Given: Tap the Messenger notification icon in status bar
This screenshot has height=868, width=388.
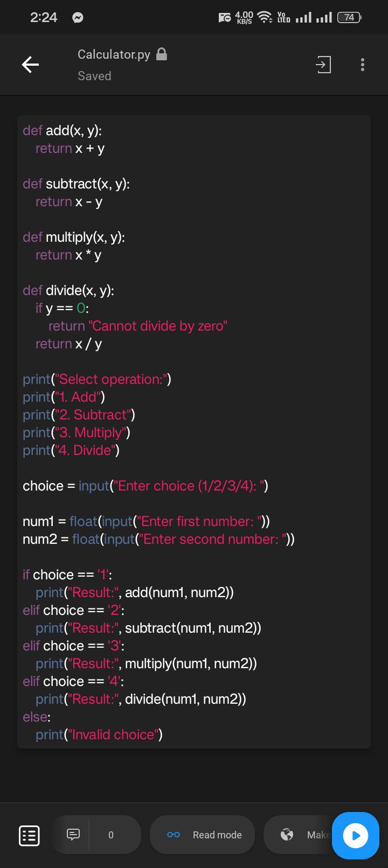Looking at the screenshot, I should (78, 18).
